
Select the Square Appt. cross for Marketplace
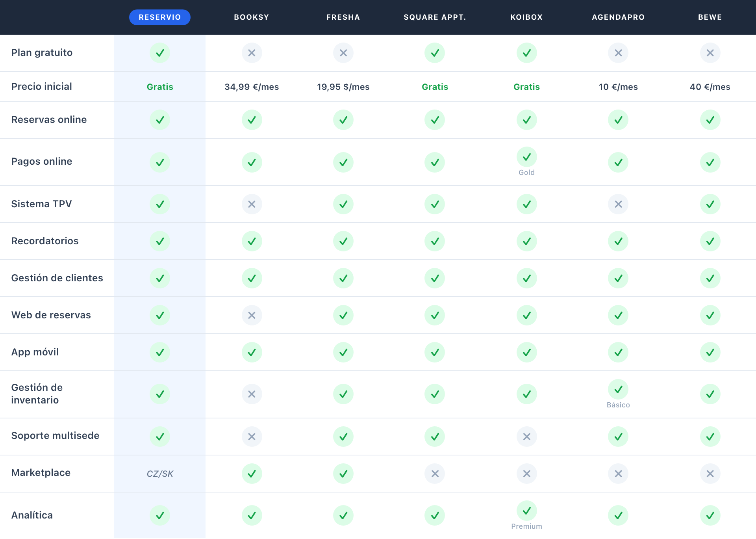point(435,474)
